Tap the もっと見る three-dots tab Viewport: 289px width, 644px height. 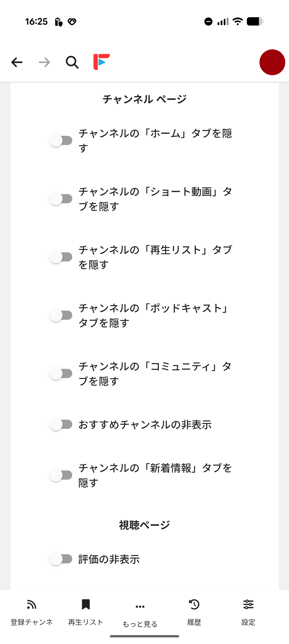coord(140,607)
